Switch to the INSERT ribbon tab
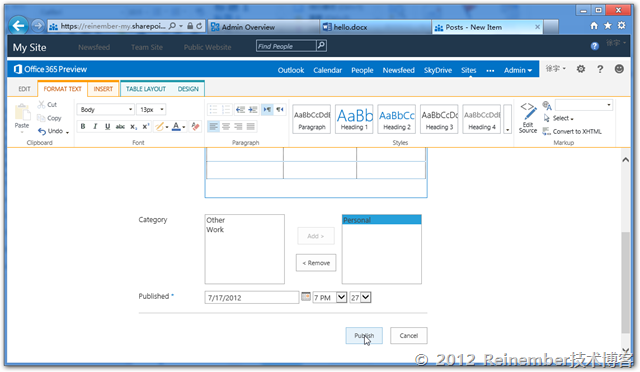Viewport: 640px width, 372px height. pyautogui.click(x=103, y=89)
